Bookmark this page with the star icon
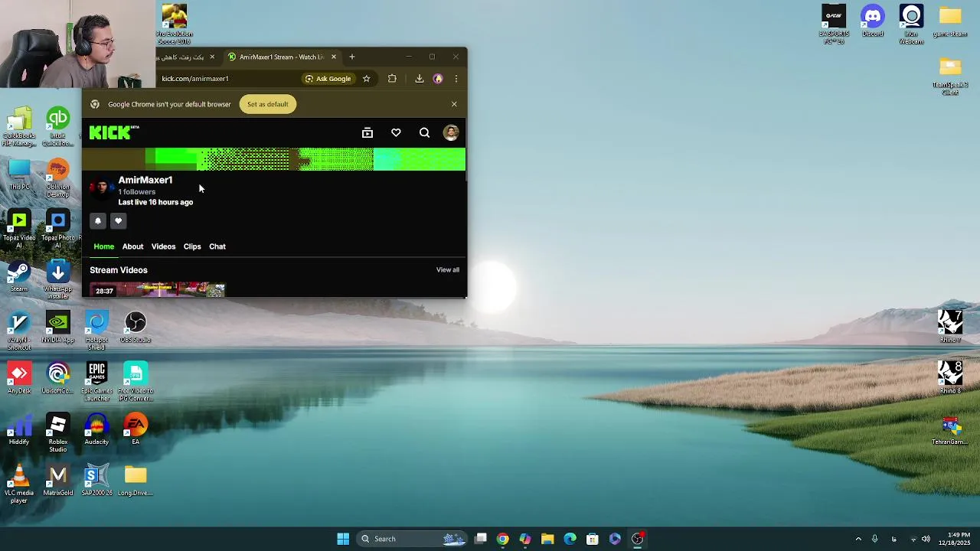The image size is (980, 551). 367,78
